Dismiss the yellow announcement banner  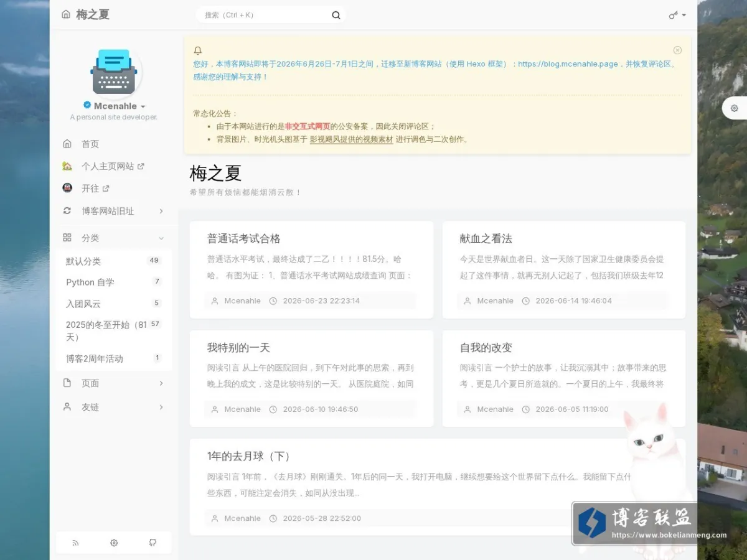(677, 50)
